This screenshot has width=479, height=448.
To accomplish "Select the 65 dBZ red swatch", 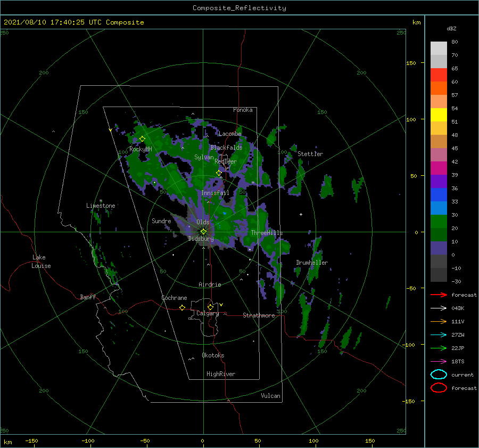I will pos(439,75).
